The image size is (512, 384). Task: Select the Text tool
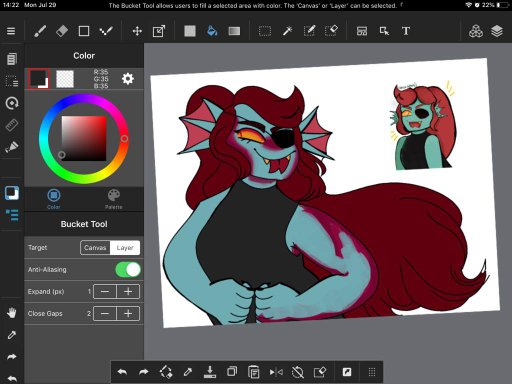pos(406,31)
